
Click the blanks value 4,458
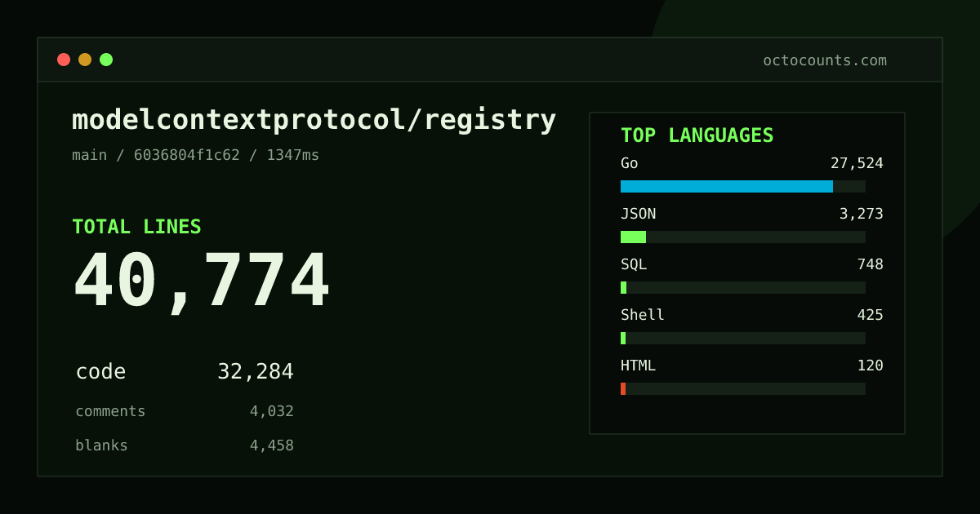coord(272,445)
